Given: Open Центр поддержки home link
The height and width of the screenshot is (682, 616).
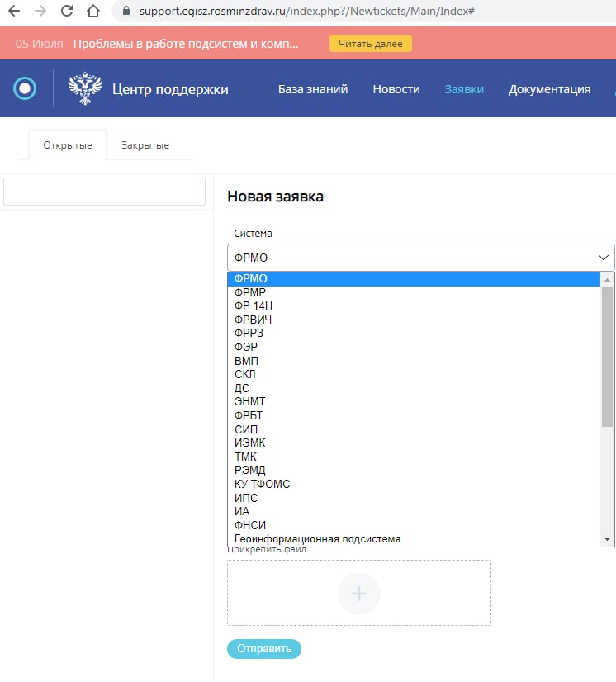Looking at the screenshot, I should click(x=170, y=89).
